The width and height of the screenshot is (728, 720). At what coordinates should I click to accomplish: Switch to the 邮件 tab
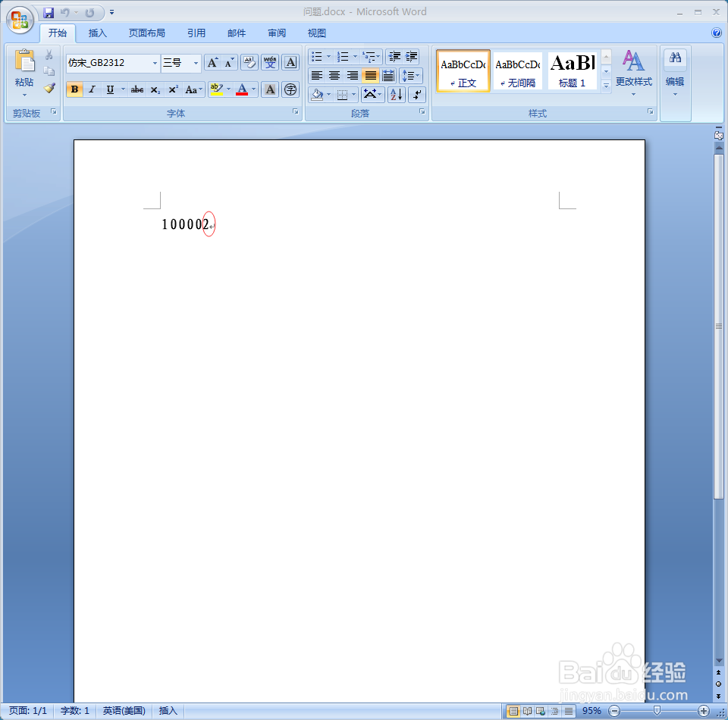237,33
